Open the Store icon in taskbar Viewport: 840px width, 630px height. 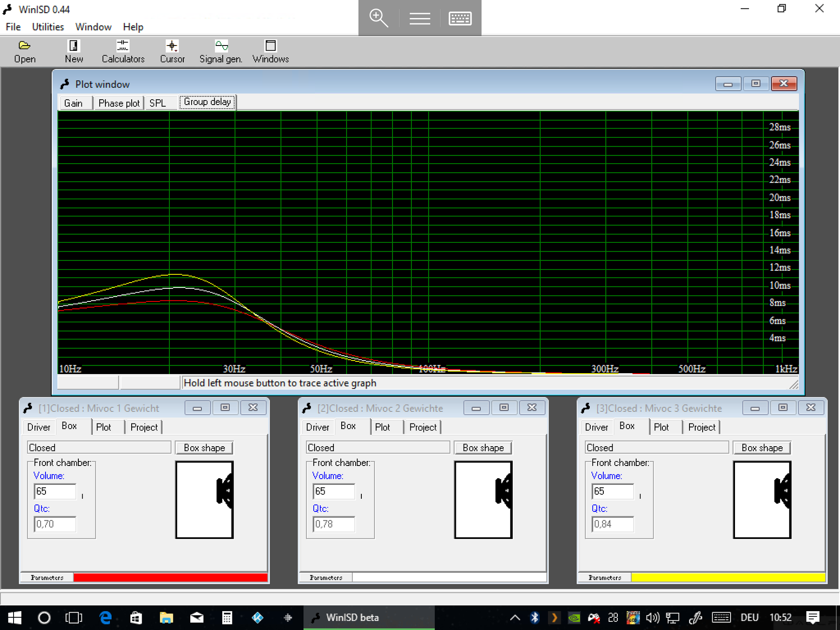pos(136,617)
